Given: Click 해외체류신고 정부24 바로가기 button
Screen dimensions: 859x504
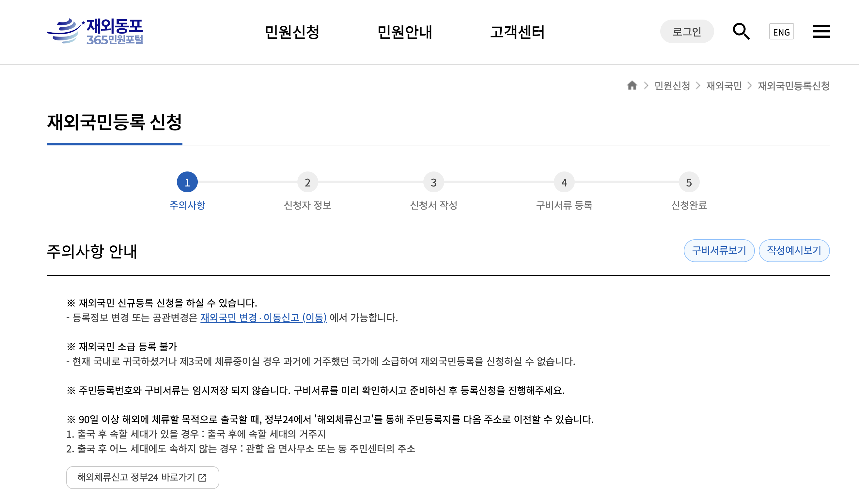Looking at the screenshot, I should [143, 478].
